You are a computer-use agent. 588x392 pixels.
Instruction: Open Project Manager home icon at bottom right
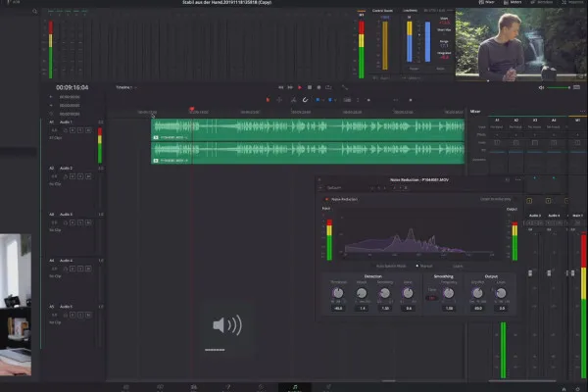(x=564, y=389)
